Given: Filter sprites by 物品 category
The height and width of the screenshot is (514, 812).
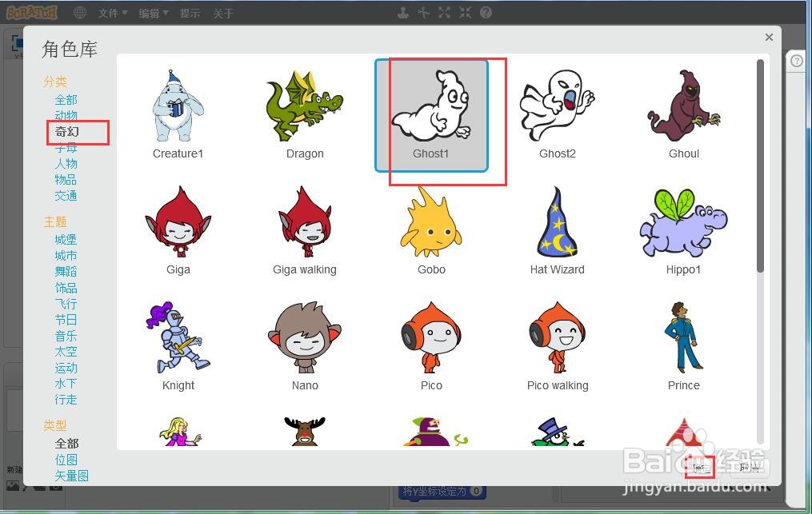Looking at the screenshot, I should pos(66,180).
